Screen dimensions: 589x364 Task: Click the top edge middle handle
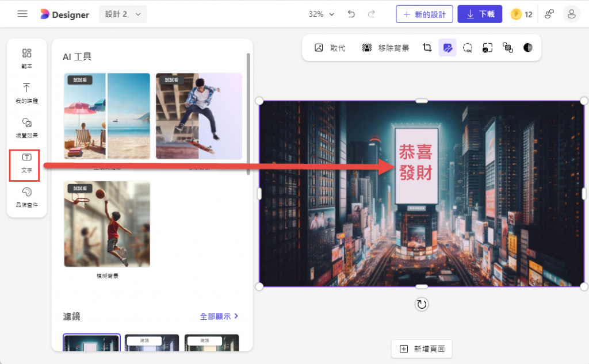pyautogui.click(x=422, y=101)
